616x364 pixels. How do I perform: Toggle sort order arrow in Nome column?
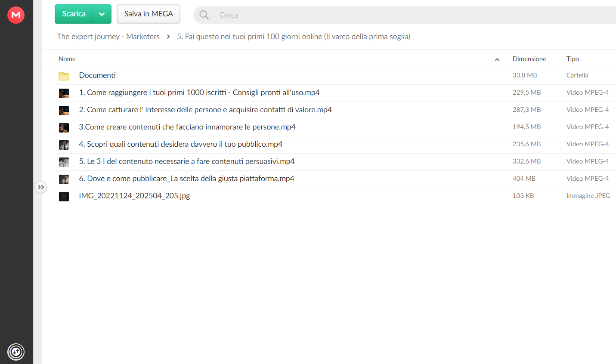[x=497, y=59]
